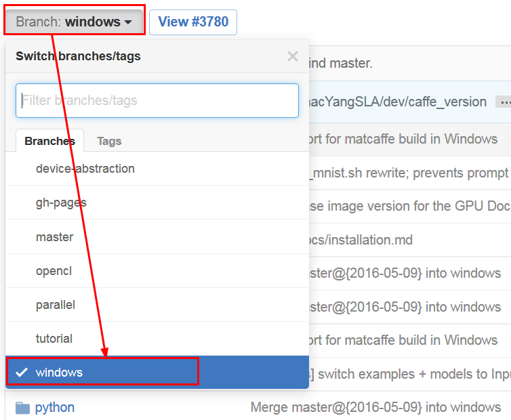Open the Branch: windows dropdown

tap(75, 22)
